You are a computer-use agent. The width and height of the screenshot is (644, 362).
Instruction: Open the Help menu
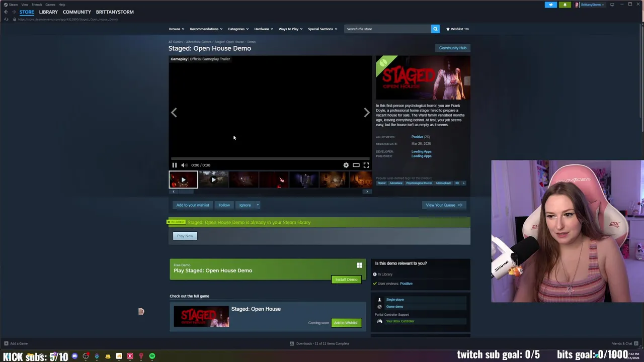(x=62, y=5)
